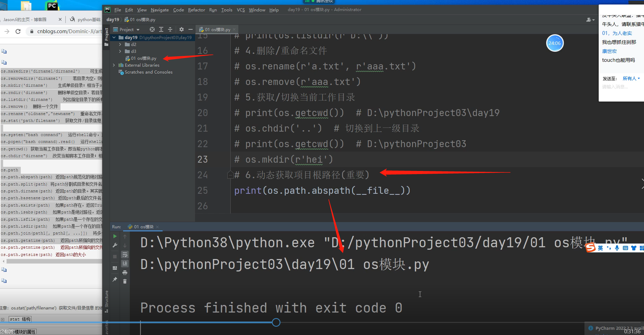Toggle scroll-to-end in the Run console
The height and width of the screenshot is (335, 644).
125,264
